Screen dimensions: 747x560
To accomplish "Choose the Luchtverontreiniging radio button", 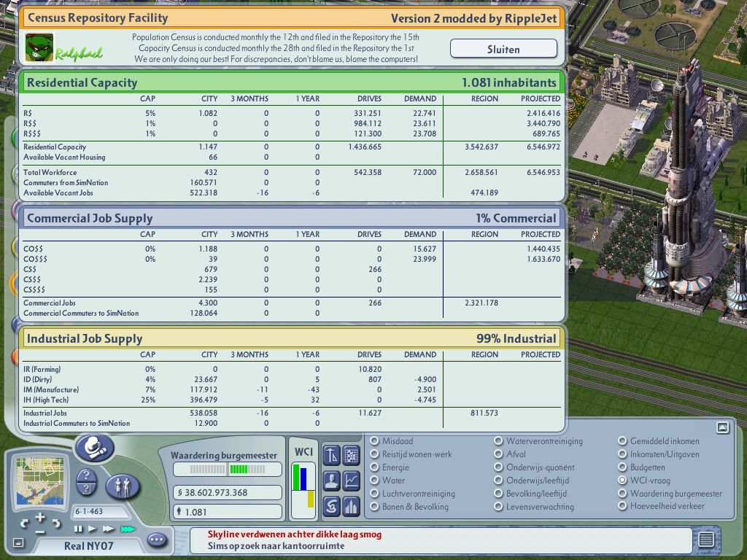I will (374, 494).
